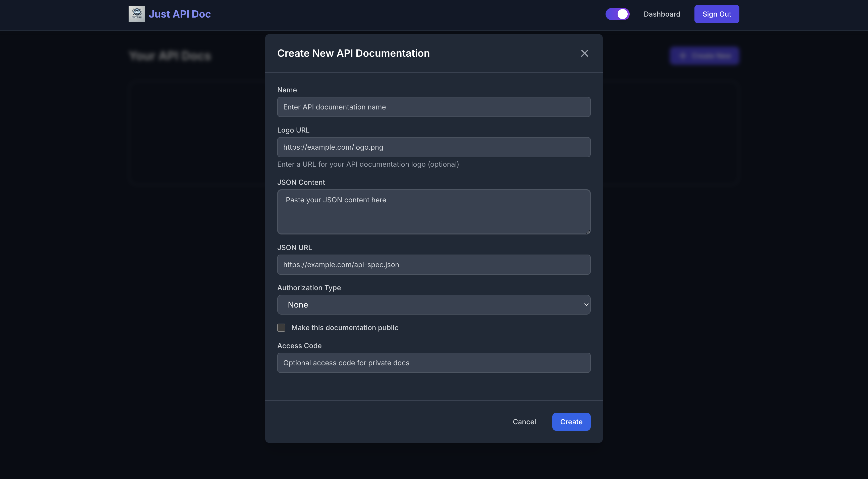Click the Create New API Documentation heading

353,53
